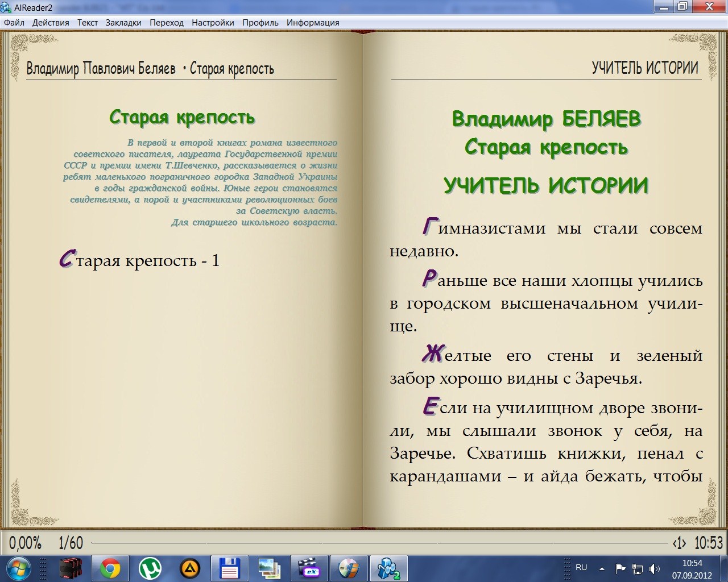The height and width of the screenshot is (582, 728).
Task: Click the heading 'УЧИТЕЛЬ ИСТОРИИ' on the right page
Action: pyautogui.click(x=545, y=186)
